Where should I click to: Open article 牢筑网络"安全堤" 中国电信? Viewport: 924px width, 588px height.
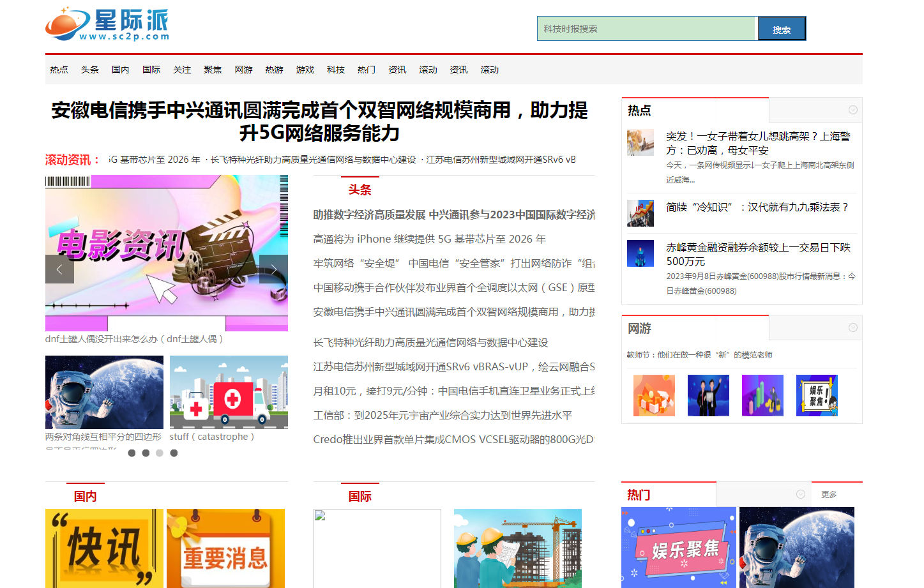pos(454,263)
